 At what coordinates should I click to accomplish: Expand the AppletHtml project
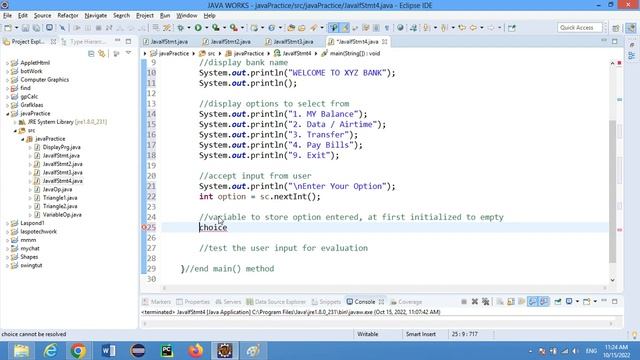click(x=7, y=63)
